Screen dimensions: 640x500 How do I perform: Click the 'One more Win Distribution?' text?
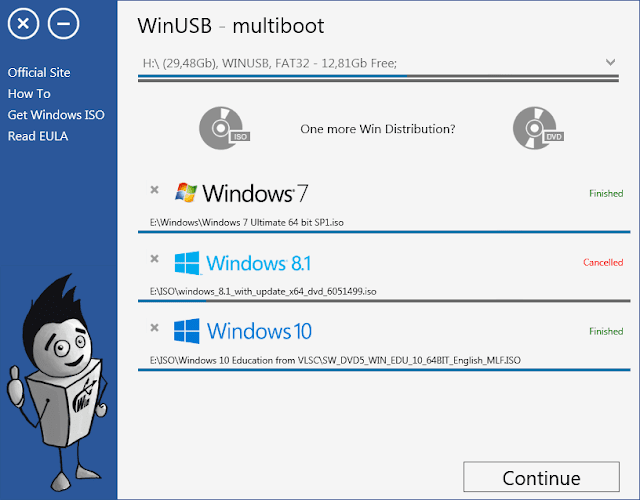pos(378,129)
